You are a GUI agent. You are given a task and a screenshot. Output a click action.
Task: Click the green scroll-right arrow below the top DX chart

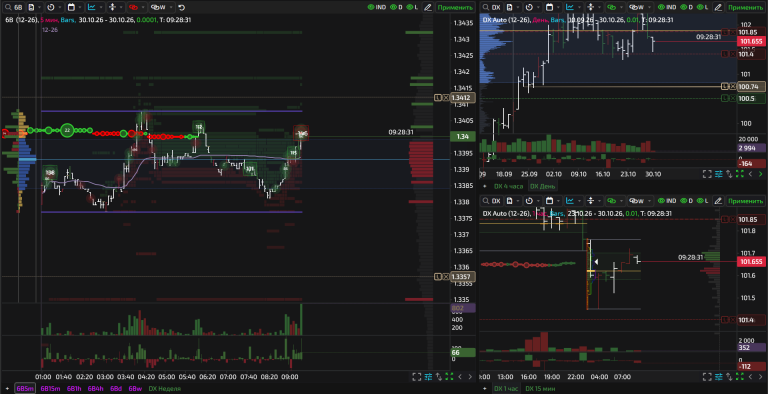tap(761, 174)
